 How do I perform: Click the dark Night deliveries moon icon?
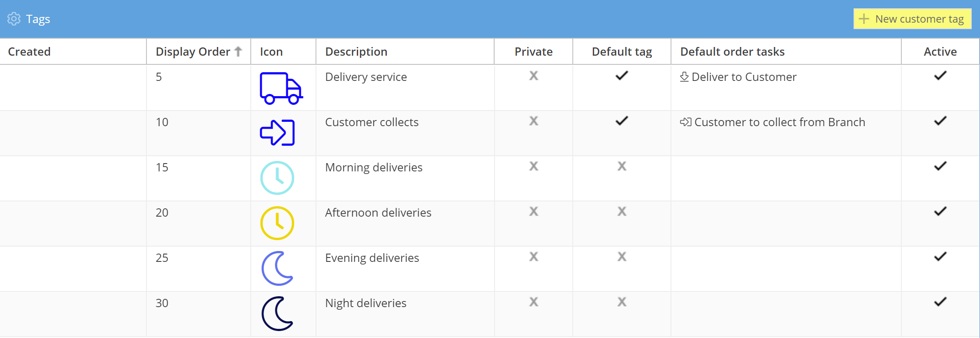pos(277,314)
